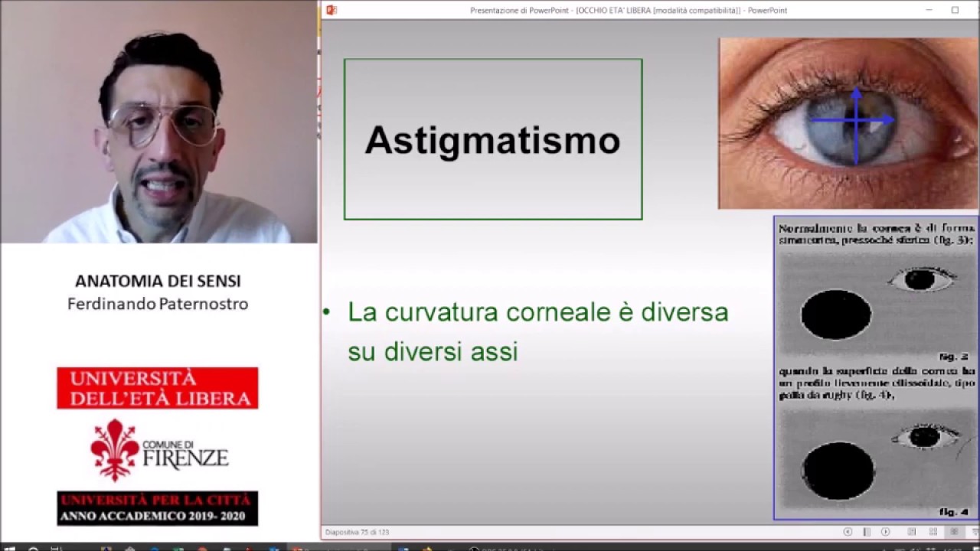Image resolution: width=980 pixels, height=551 pixels.
Task: Click the cornea shape diagram with fig. 3 and 4
Action: pyautogui.click(x=876, y=368)
